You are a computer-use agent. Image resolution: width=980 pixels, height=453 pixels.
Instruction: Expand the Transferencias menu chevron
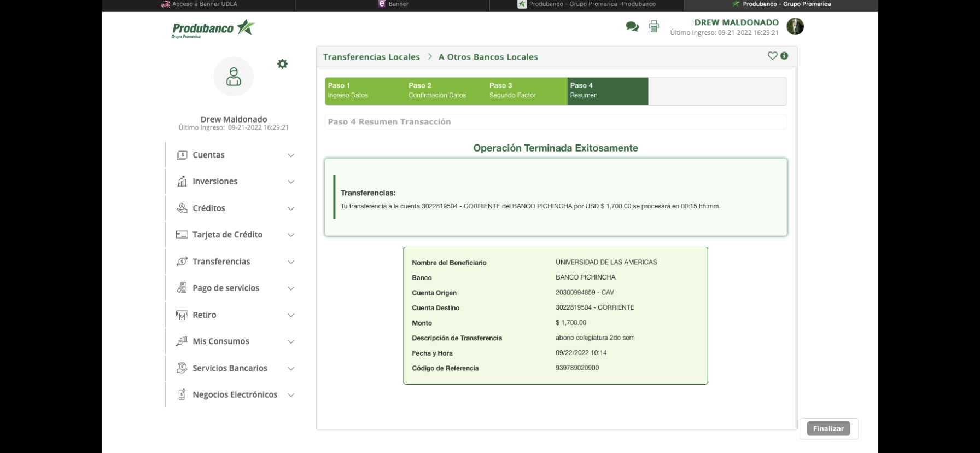291,262
